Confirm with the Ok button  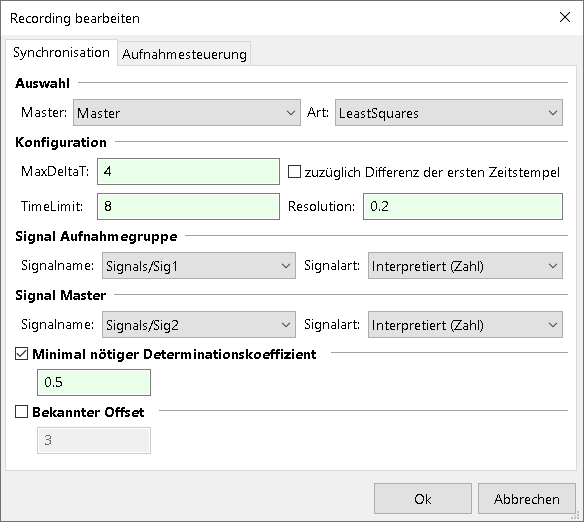click(423, 499)
